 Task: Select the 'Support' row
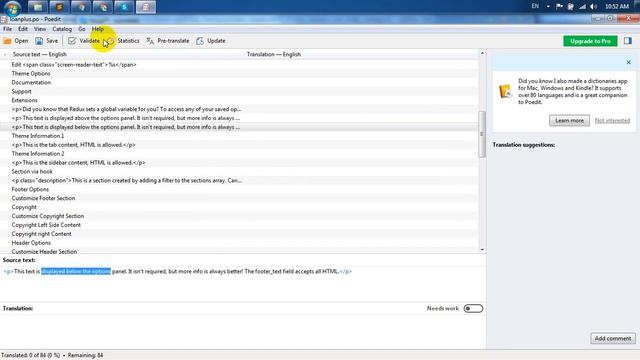click(239, 91)
